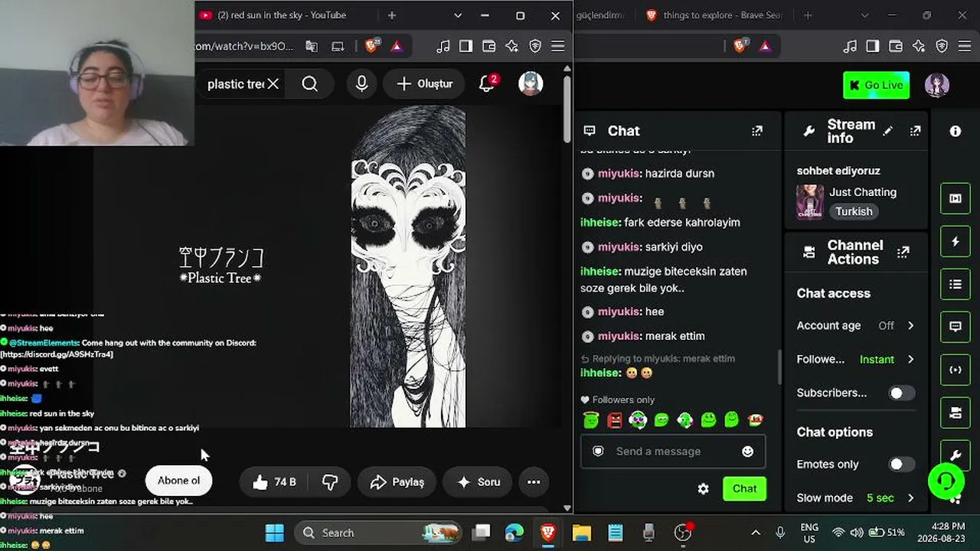This screenshot has width=980, height=551.
Task: Open the Brave hamburger menu in YouTube window
Action: coord(558,46)
